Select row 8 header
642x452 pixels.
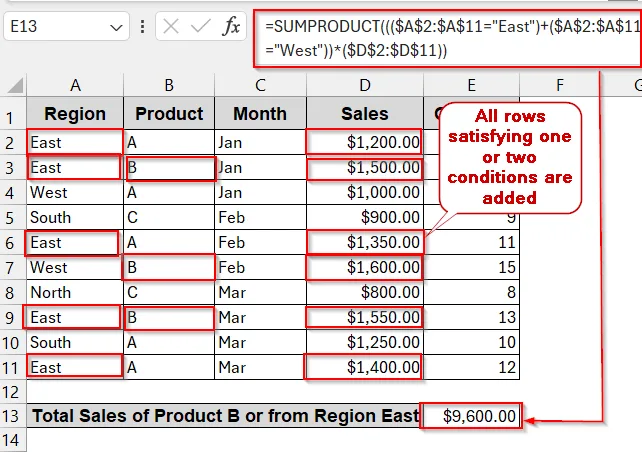(13, 292)
